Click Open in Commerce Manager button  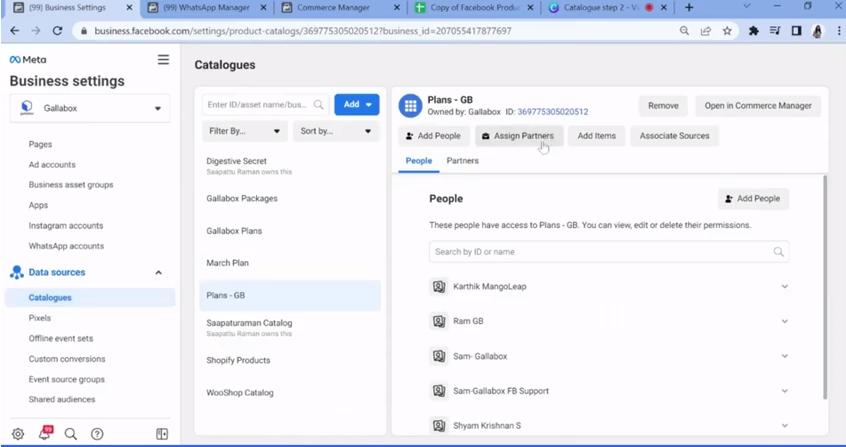758,106
